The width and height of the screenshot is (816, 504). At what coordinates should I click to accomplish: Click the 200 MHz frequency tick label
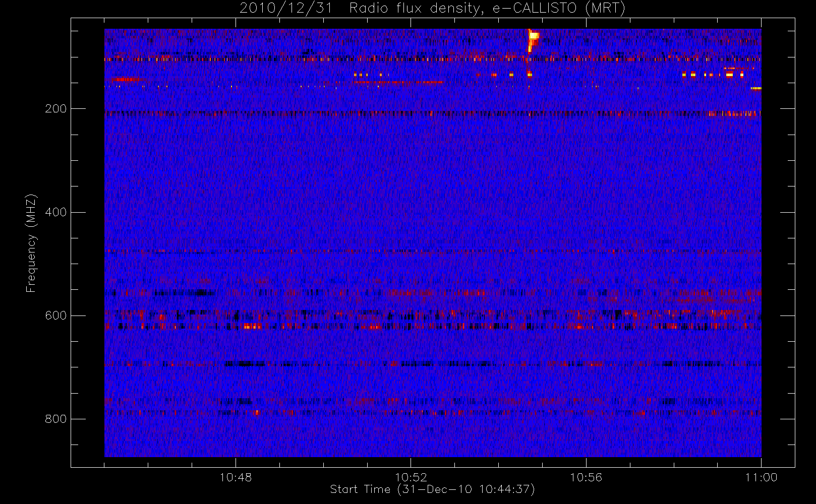point(56,108)
